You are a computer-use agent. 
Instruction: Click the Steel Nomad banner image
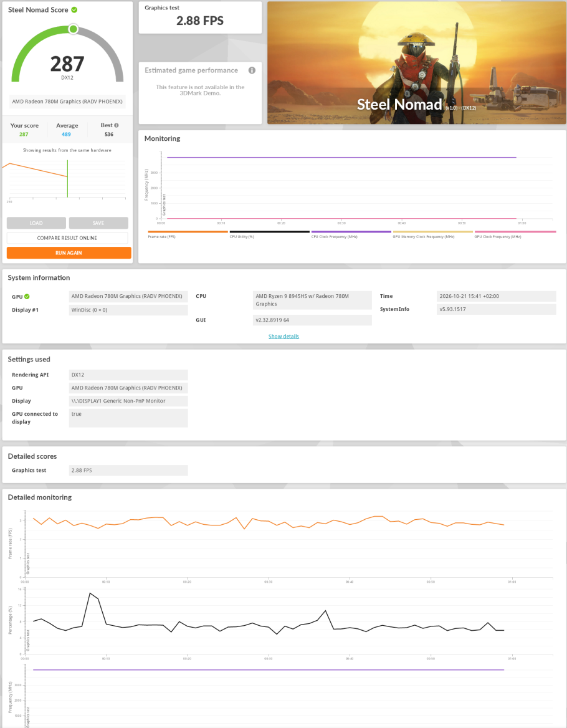[x=417, y=63]
